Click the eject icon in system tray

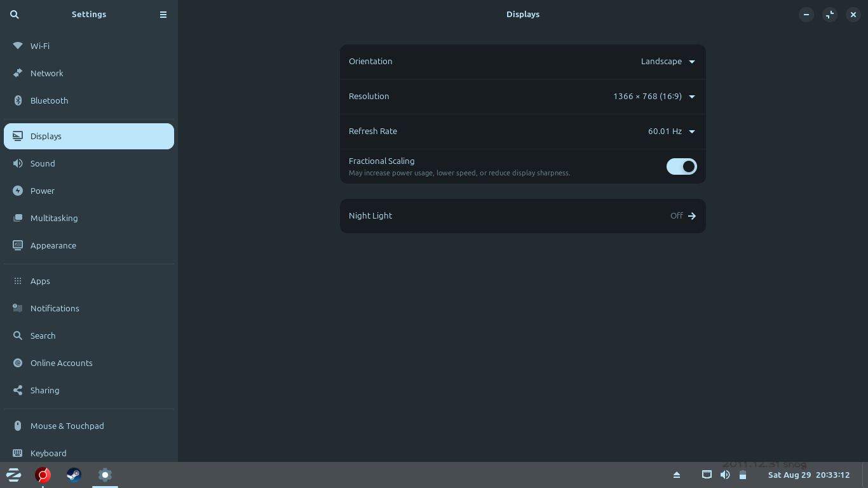(x=677, y=475)
